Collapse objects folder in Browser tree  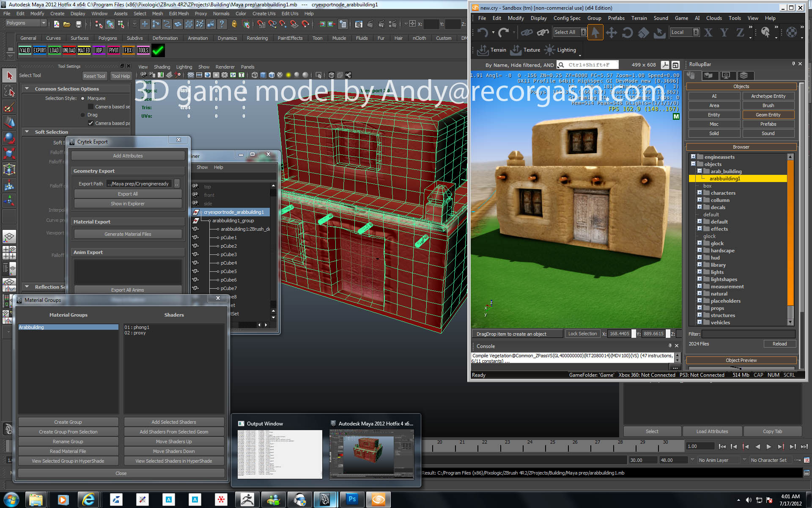point(693,164)
